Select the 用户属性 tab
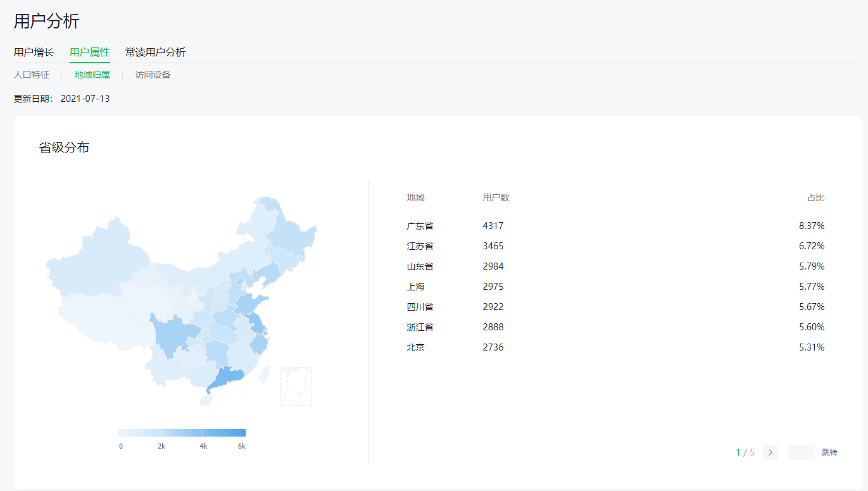 coord(89,53)
